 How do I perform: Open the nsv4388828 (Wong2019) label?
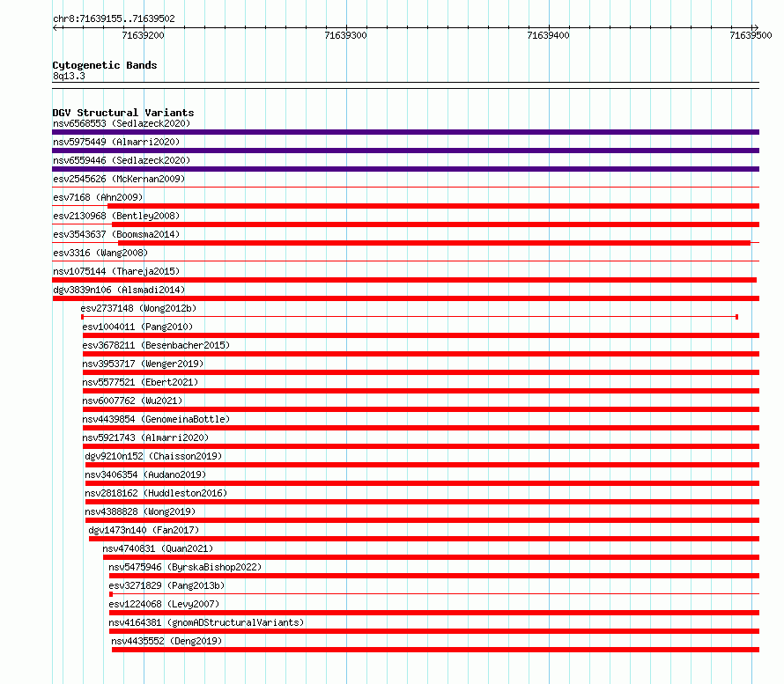point(140,511)
